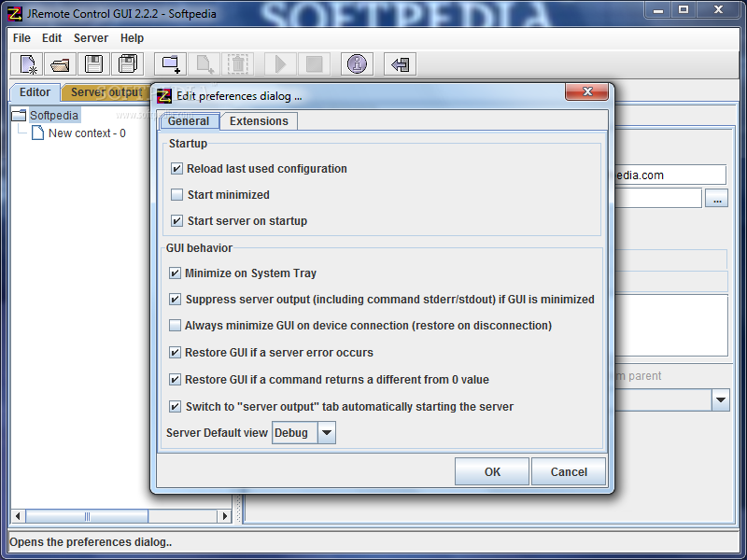
Task: Click the "GUI behavior" group label
Action: coord(199,248)
